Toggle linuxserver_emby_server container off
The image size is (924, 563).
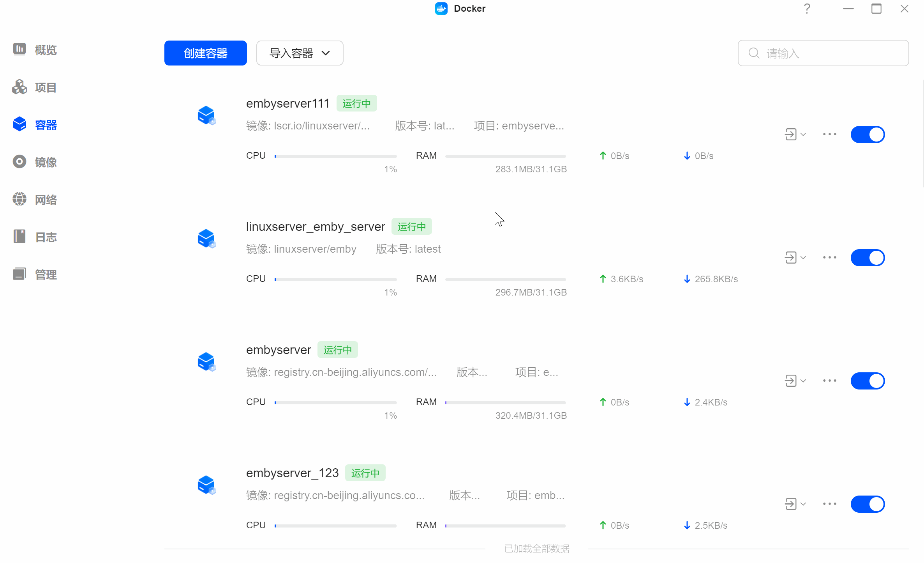868,258
